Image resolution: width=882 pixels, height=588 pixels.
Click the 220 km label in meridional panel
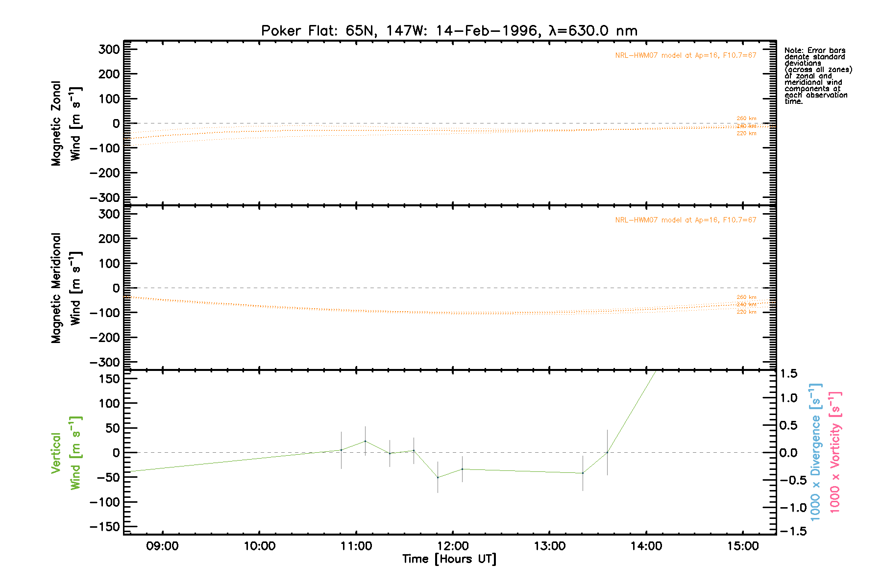tap(746, 312)
